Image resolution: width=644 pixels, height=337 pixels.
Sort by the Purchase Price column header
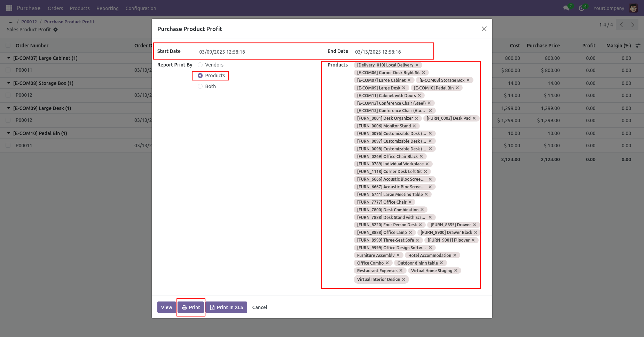tap(543, 46)
